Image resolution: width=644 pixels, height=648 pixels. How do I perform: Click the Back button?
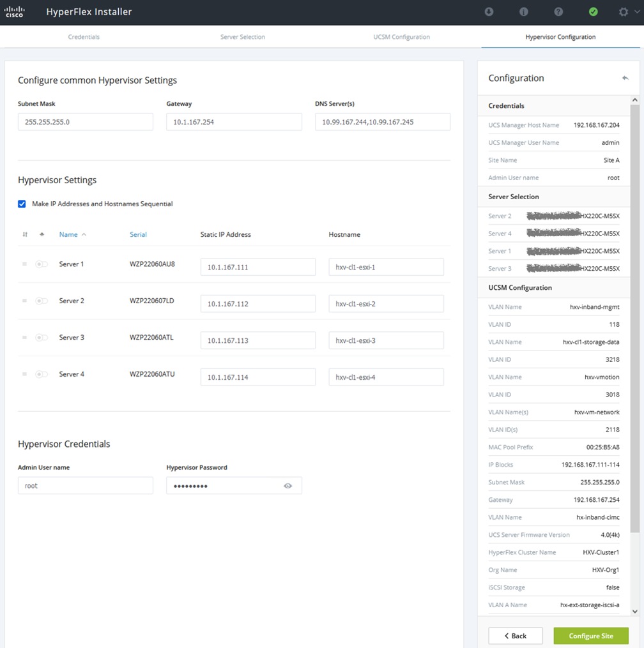click(x=516, y=636)
